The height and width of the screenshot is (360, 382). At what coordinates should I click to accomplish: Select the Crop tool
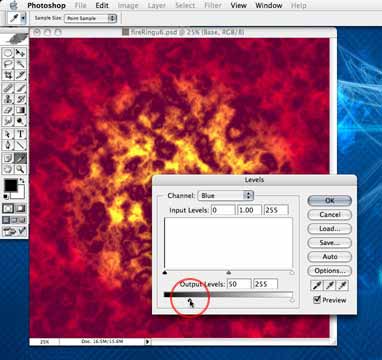click(8, 75)
